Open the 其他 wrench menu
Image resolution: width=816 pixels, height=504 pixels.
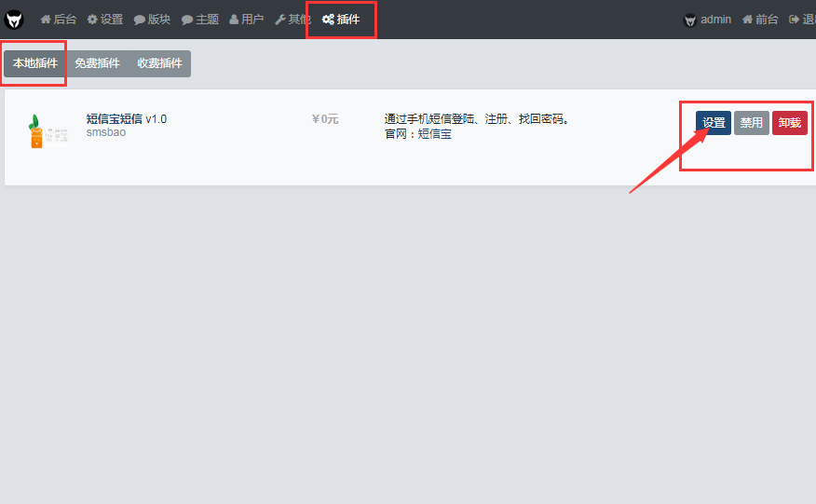point(293,20)
